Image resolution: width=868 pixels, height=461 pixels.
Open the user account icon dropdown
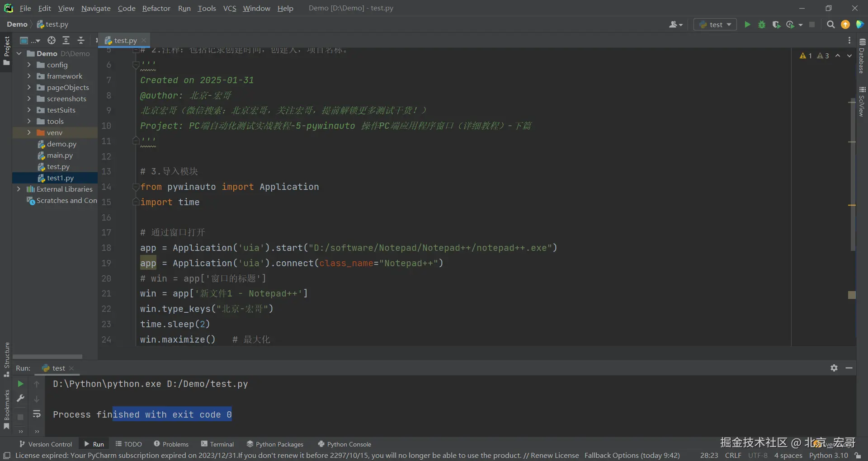676,24
